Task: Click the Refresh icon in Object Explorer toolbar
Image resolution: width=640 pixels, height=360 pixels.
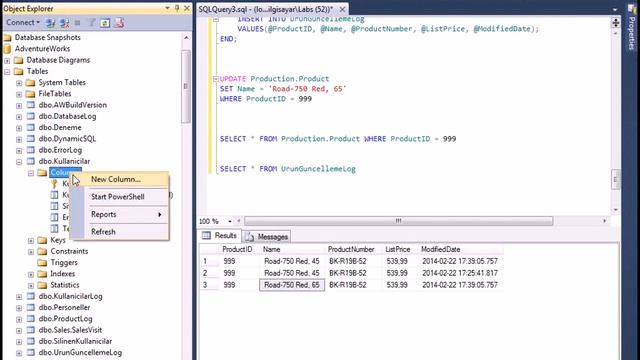Action: (x=105, y=23)
